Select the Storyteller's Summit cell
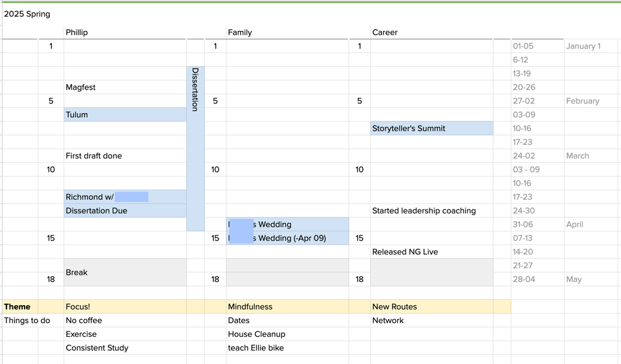This screenshot has width=621, height=364. 431,129
